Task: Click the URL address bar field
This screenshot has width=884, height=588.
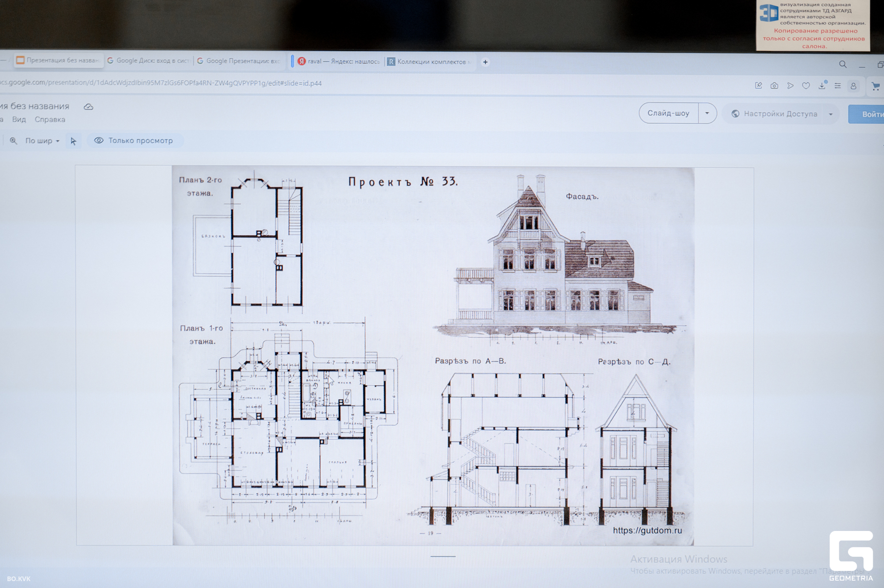Action: [x=184, y=83]
